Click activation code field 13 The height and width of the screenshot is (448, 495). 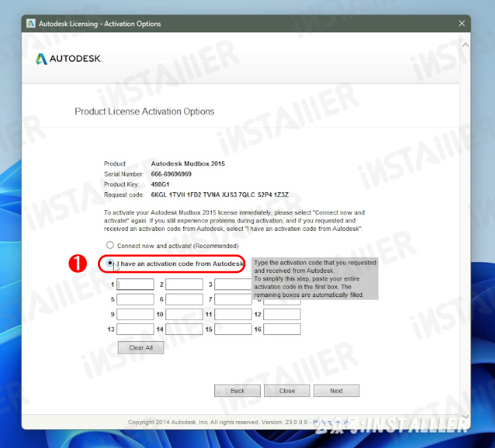pyautogui.click(x=135, y=329)
